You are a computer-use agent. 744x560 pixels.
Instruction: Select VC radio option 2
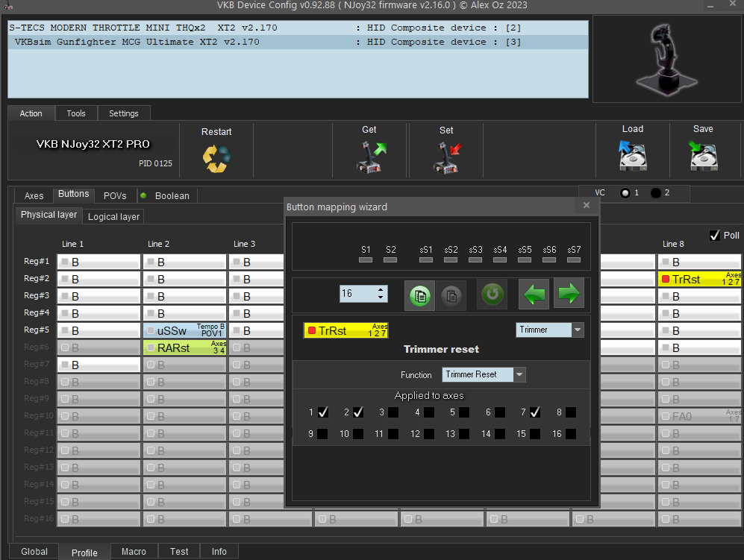pos(656,193)
